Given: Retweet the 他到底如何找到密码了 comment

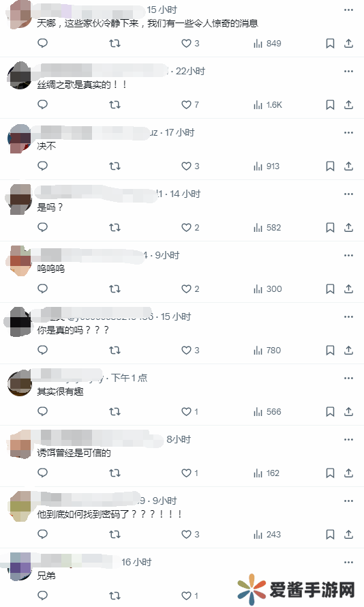Looking at the screenshot, I should point(115,534).
